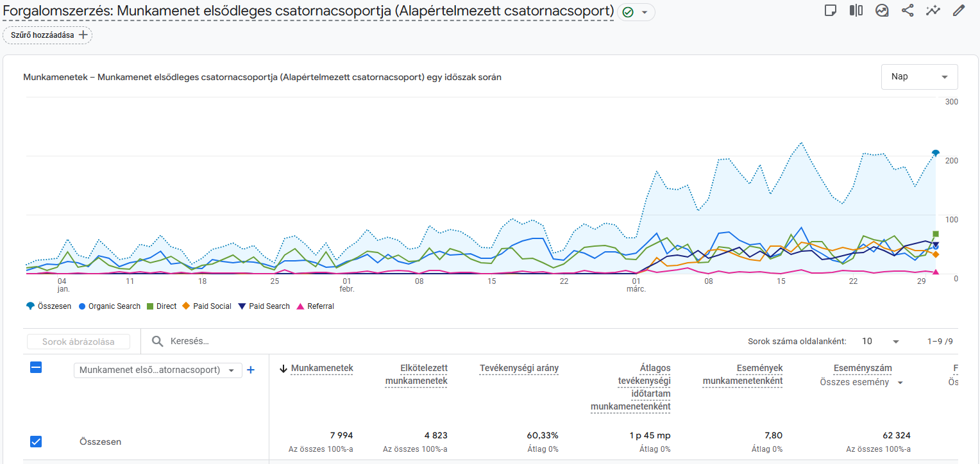
Task: Click the annotation note icon in header
Action: [831, 10]
